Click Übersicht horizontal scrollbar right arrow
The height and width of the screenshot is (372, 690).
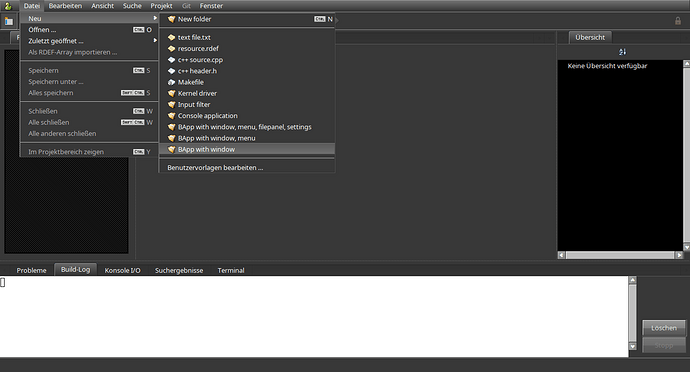pos(679,255)
